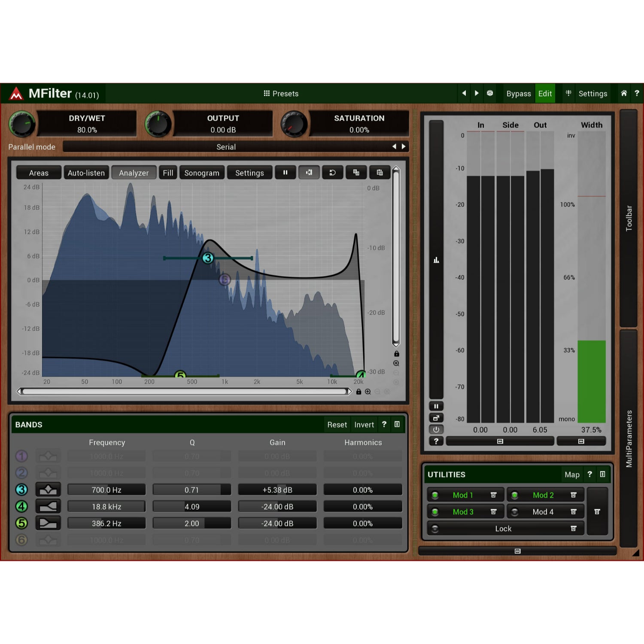Click the MeldaProduction logo icon
This screenshot has width=644, height=644.
click(16, 94)
